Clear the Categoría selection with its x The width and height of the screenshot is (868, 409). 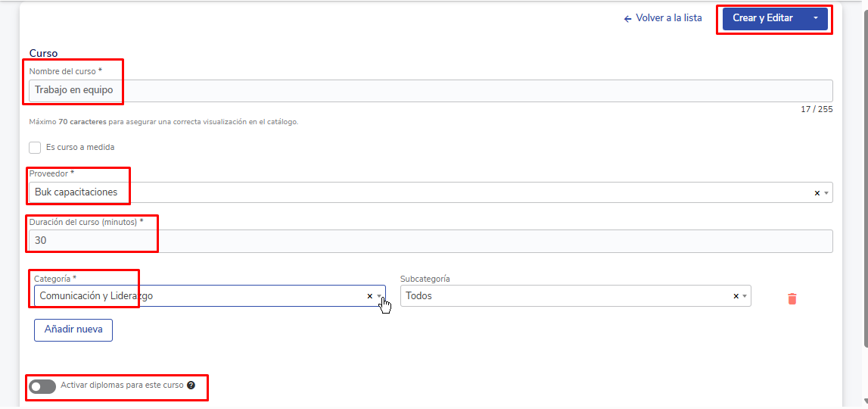coord(369,296)
